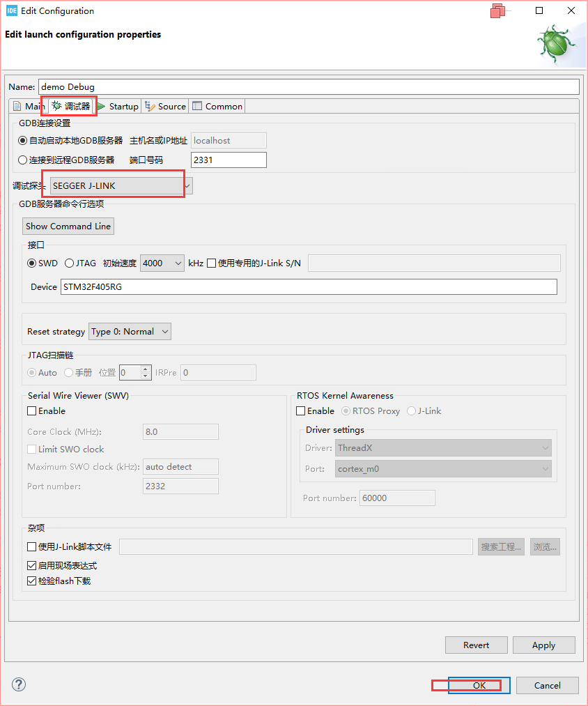The image size is (588, 706).
Task: Switch to the Source tab
Action: tap(165, 106)
